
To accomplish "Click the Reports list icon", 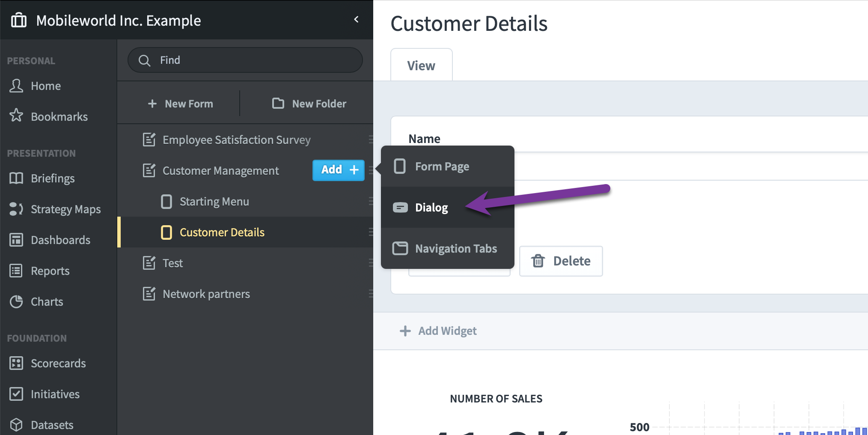I will 16,271.
